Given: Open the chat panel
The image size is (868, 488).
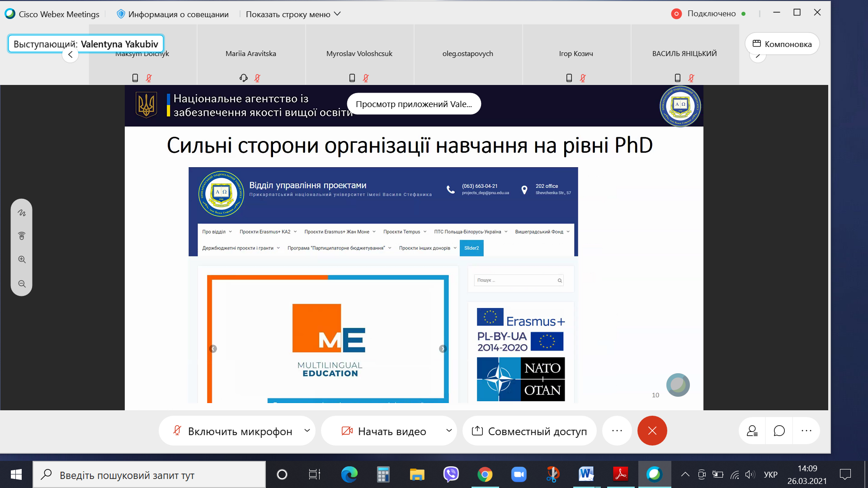Looking at the screenshot, I should [x=779, y=431].
